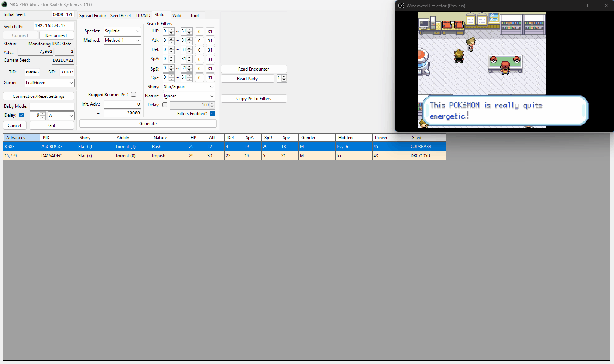Open the Method dropdown showing Method 1

(122, 40)
